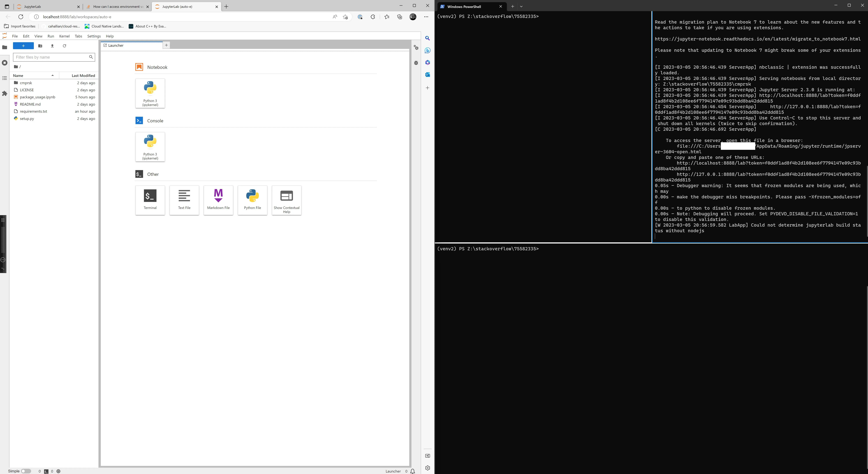Open the Property Inspector gears icon
The image size is (868, 474).
tap(416, 48)
